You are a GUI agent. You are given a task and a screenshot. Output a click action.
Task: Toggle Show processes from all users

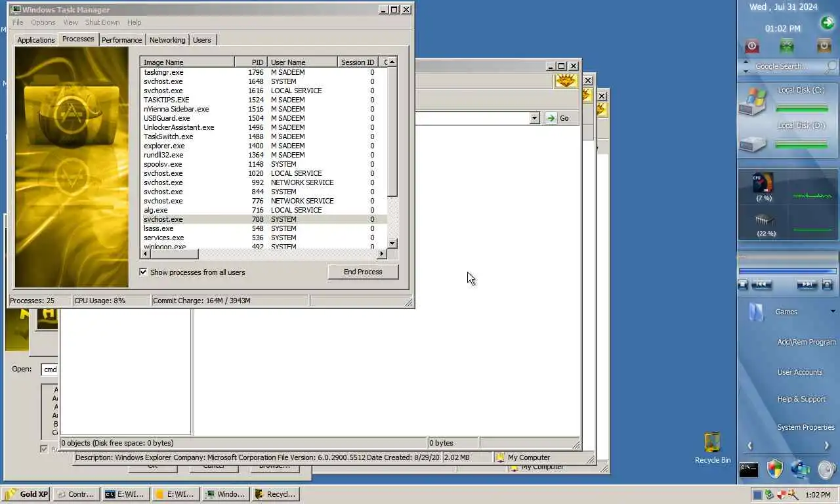[143, 272]
